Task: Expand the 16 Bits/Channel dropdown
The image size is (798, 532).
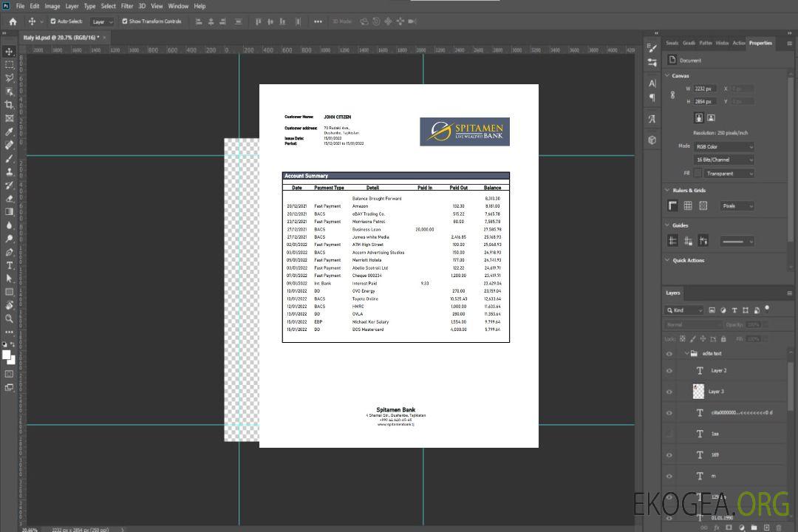Action: click(x=723, y=160)
